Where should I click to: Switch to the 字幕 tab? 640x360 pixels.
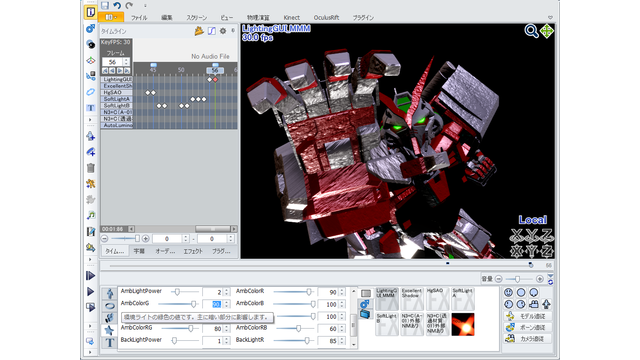click(139, 251)
